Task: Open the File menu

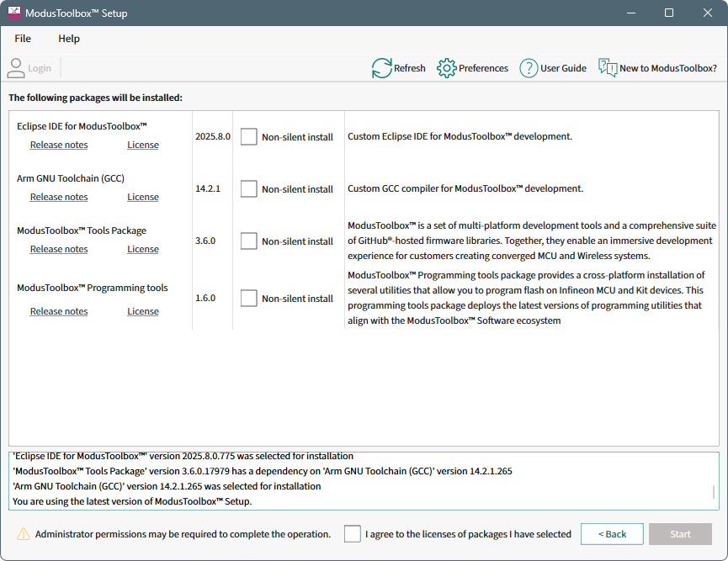Action: (x=23, y=39)
